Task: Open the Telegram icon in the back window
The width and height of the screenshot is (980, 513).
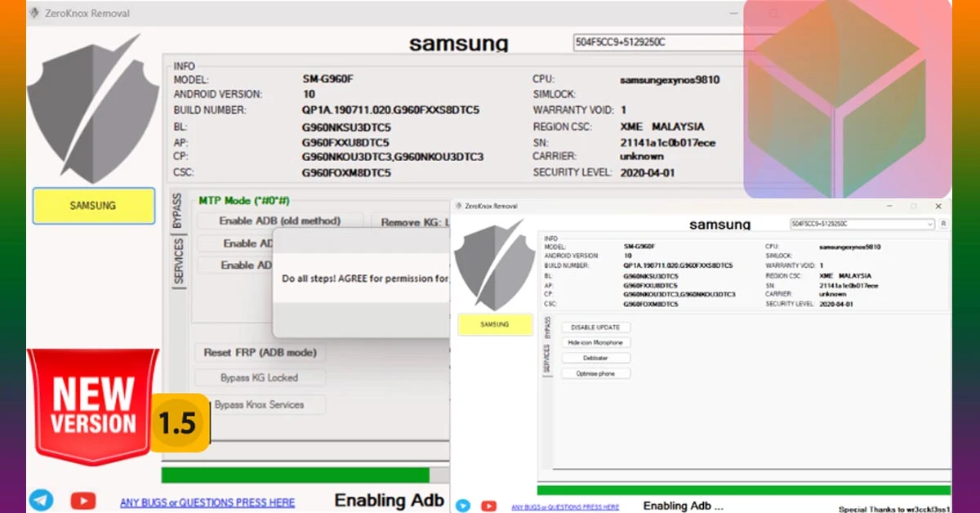Action: [41, 501]
